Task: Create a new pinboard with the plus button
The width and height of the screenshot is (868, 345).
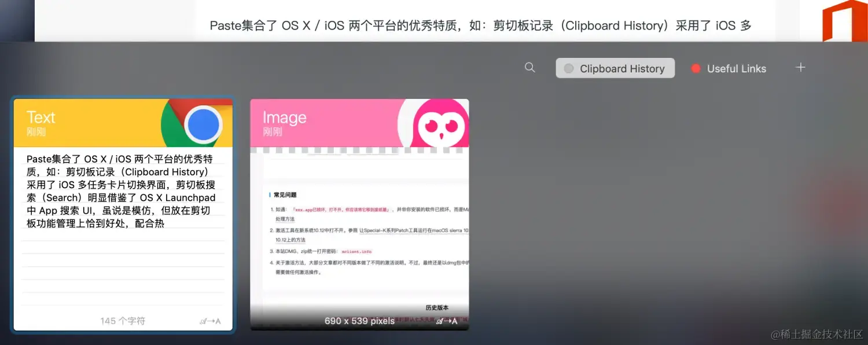Action: point(800,67)
